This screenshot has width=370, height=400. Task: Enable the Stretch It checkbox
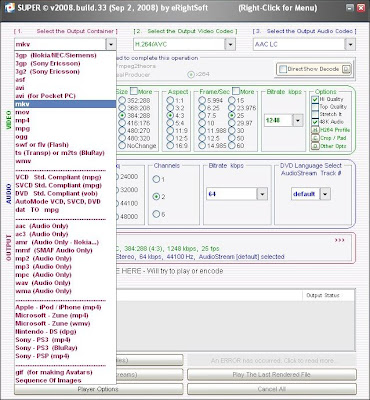click(x=315, y=115)
